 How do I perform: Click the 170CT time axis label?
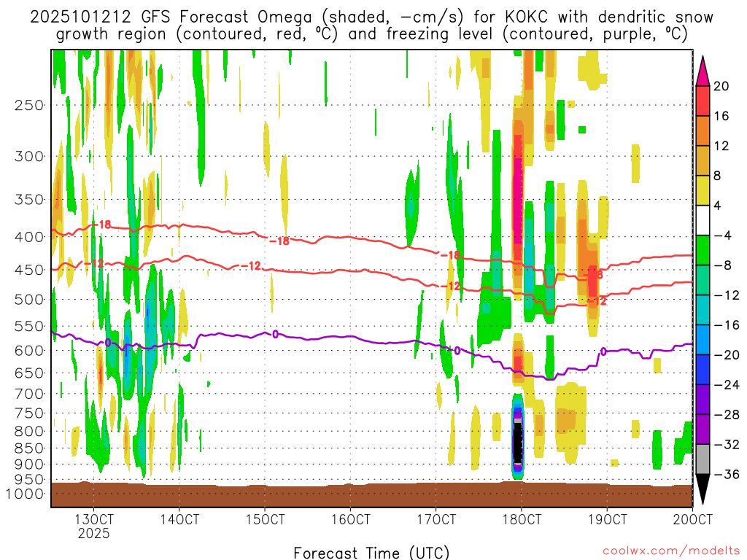tap(436, 519)
